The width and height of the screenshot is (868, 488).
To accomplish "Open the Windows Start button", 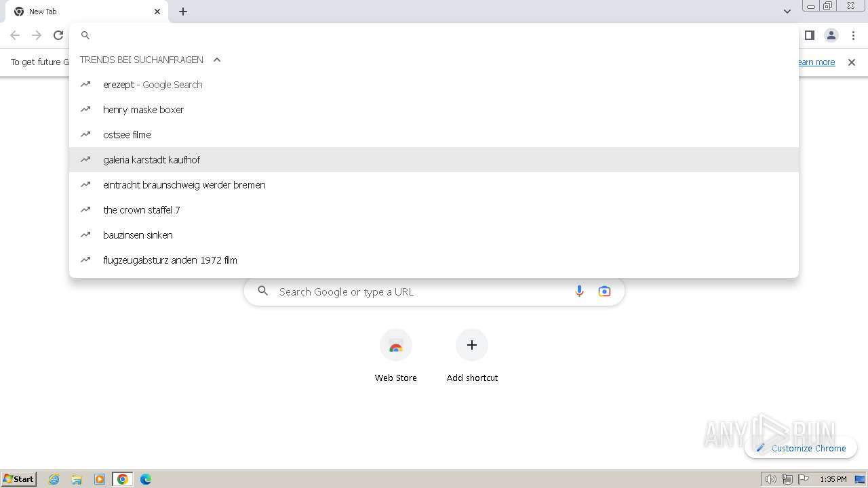I will pos(19,479).
